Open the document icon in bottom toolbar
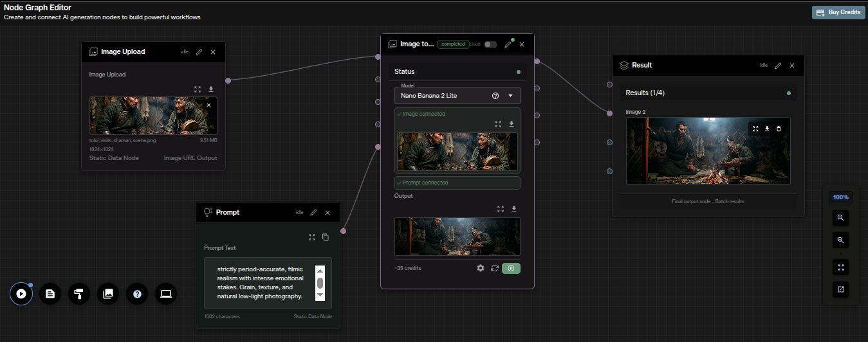The image size is (868, 342). point(50,294)
